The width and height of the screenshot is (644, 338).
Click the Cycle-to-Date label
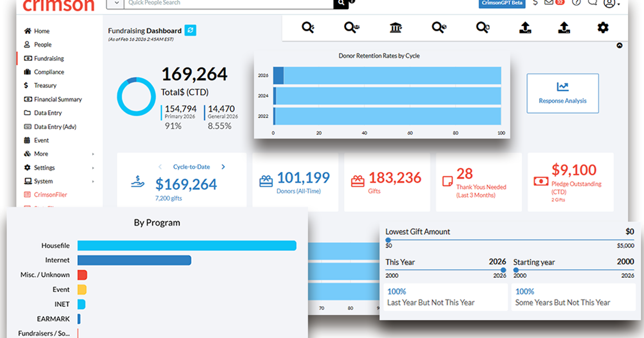[192, 167]
